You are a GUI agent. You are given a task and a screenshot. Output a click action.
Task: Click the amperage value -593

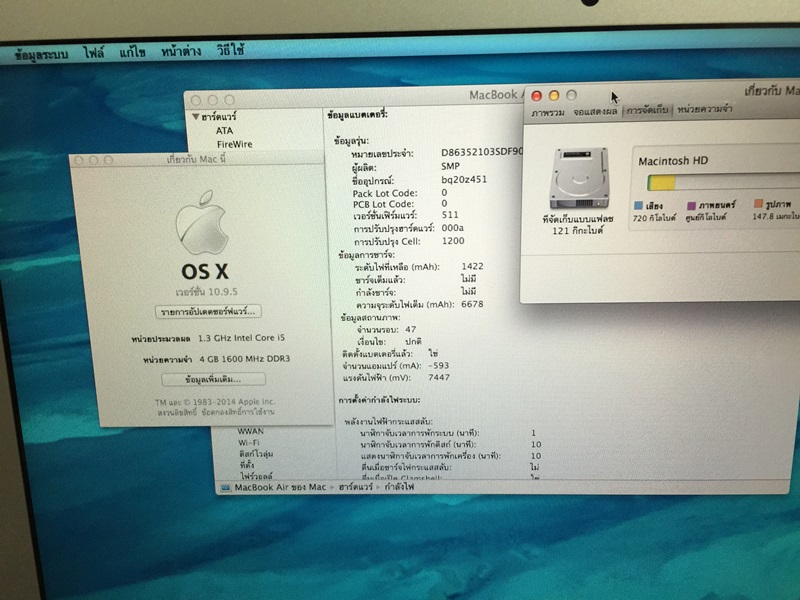(x=439, y=365)
